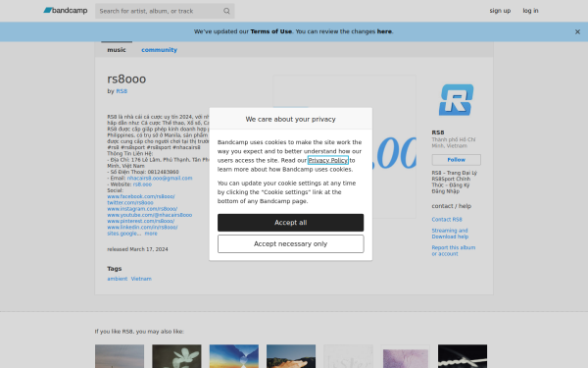The width and height of the screenshot is (588, 368).
Task: Click the Follow button
Action: (x=457, y=160)
